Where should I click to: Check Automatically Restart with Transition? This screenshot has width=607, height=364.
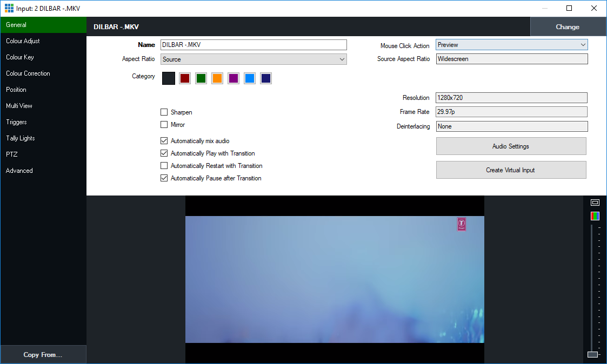164,166
